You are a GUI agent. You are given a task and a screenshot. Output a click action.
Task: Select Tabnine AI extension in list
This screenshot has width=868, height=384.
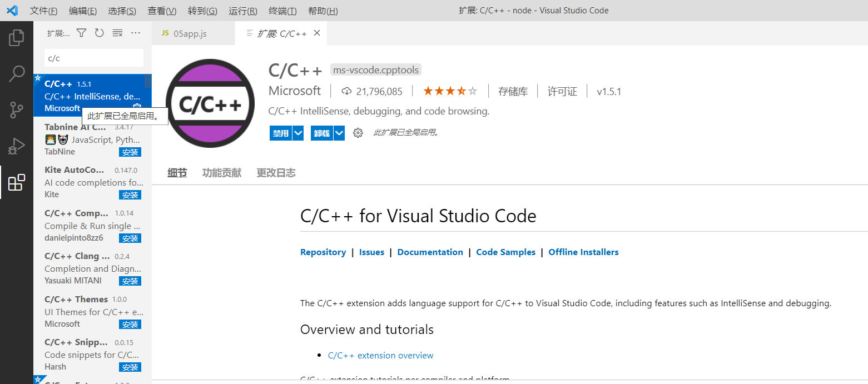[92, 138]
